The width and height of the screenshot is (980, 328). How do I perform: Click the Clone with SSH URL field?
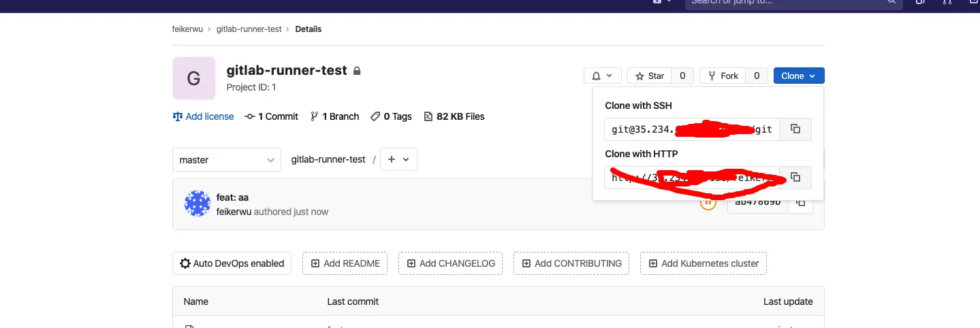coord(691,129)
